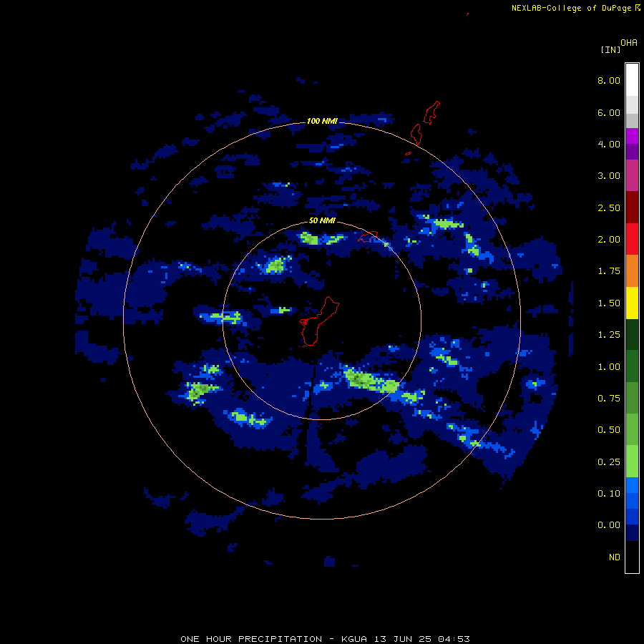The width and height of the screenshot is (644, 644).
Task: Click the One Hour Precipitation KGUA caption
Action: (325, 639)
